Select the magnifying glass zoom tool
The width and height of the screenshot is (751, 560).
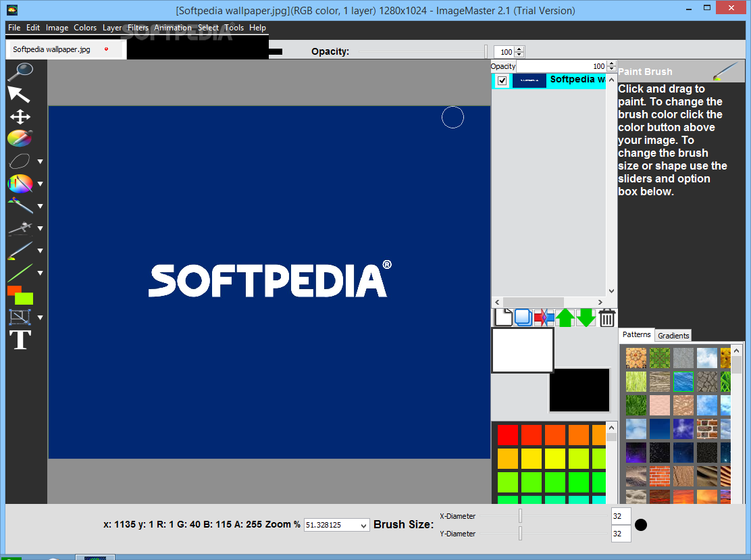coord(20,72)
